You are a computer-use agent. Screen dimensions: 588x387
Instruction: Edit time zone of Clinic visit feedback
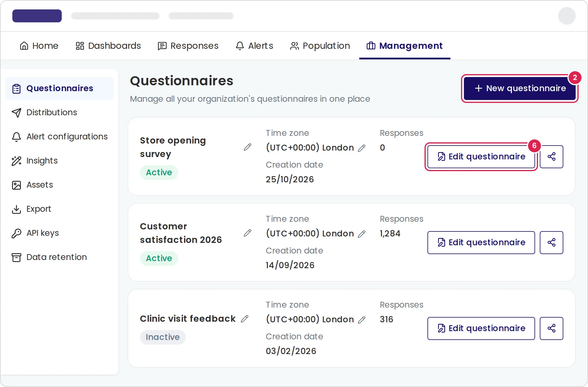[362, 320]
